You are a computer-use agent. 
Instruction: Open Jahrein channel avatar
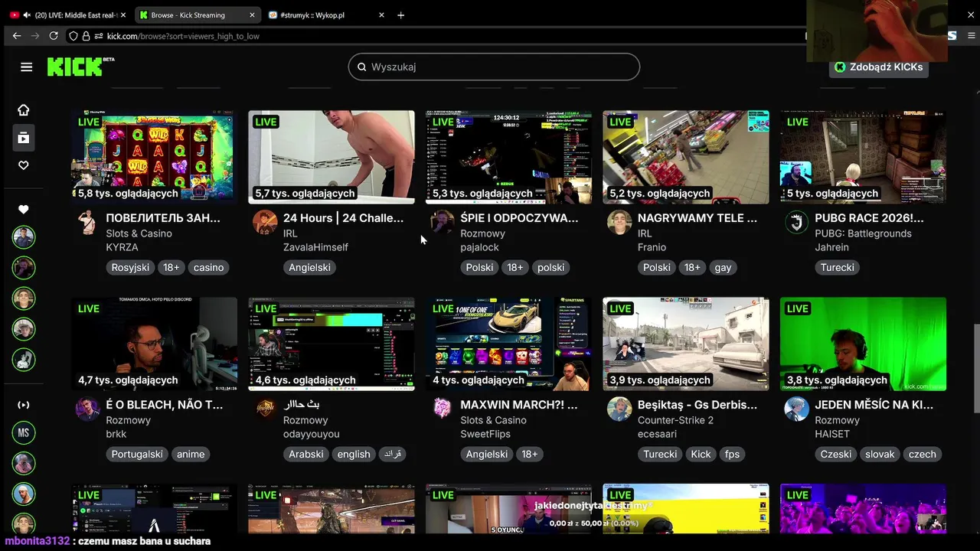pos(797,222)
